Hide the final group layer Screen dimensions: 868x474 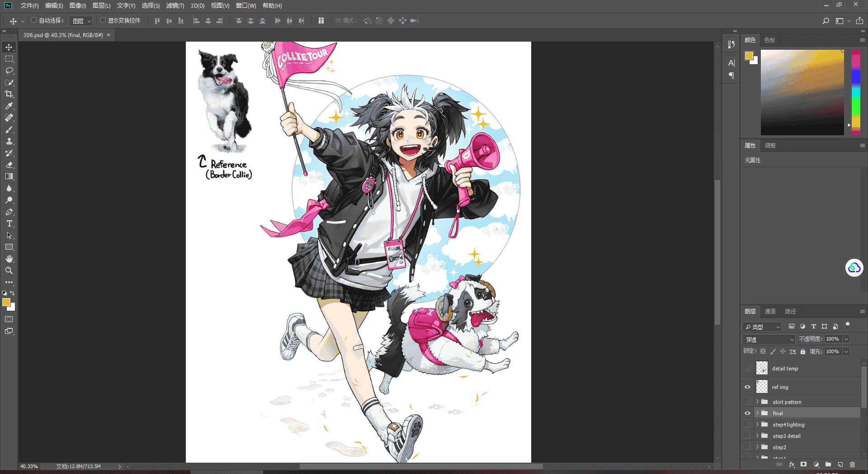click(747, 413)
